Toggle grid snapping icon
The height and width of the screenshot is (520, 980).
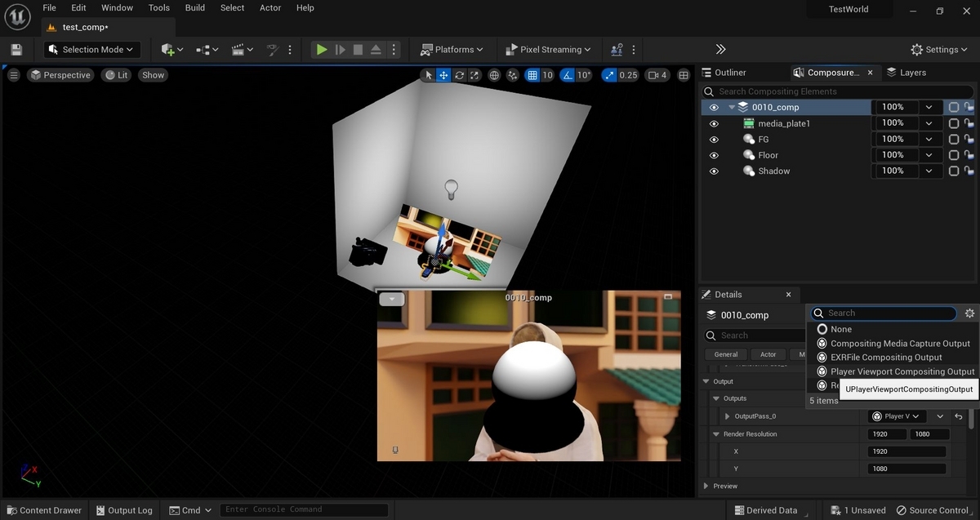[x=532, y=75]
